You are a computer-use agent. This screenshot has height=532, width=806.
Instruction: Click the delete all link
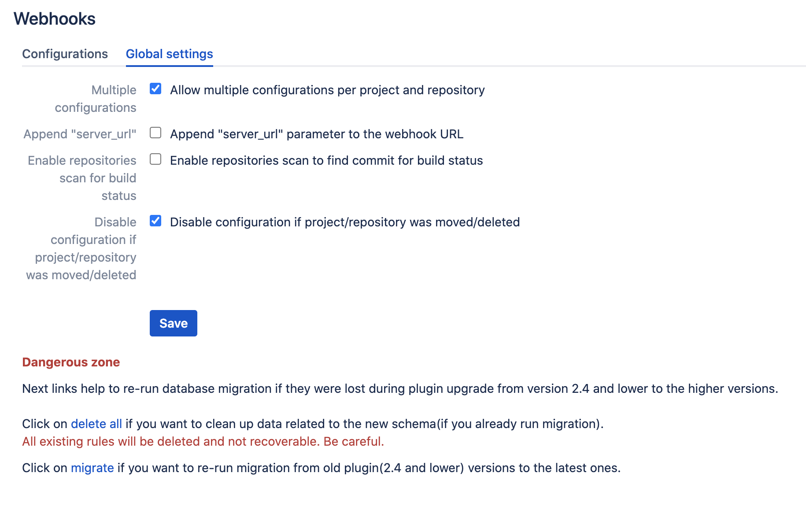coord(96,424)
